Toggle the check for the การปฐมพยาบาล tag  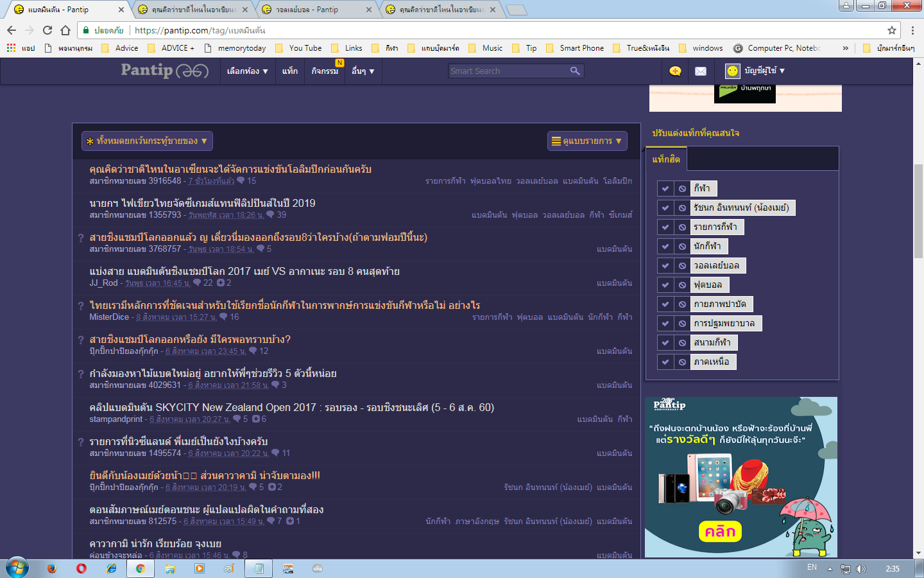(665, 324)
